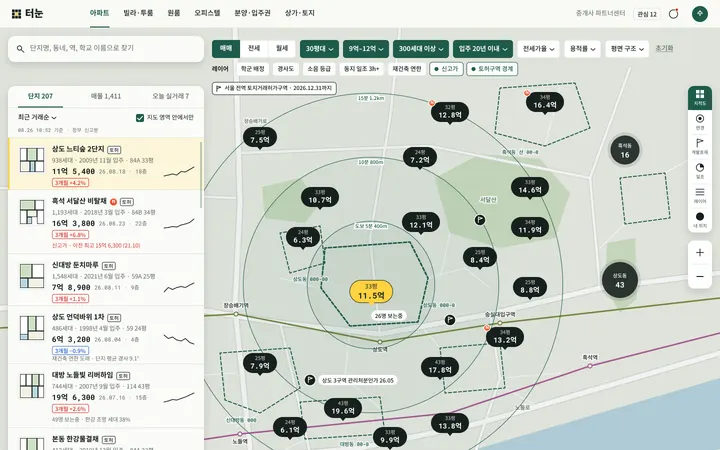Switch to the 단지 207 tab
This screenshot has width=720, height=450.
40,96
